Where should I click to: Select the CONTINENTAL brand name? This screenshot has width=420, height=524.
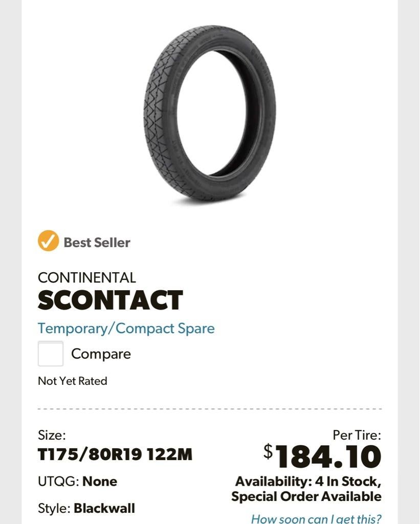87,278
